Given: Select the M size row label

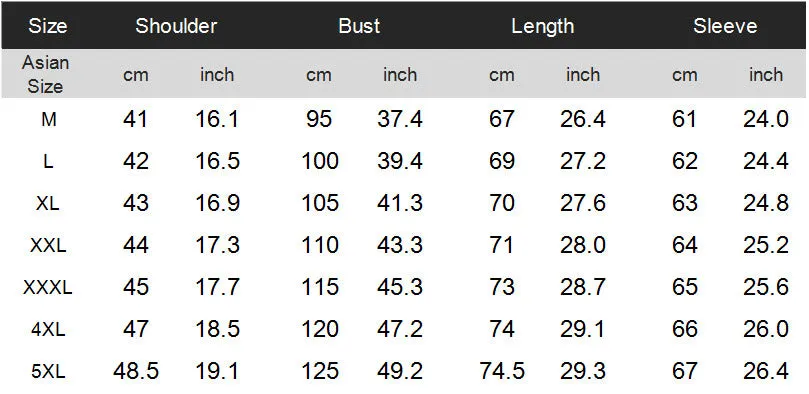Looking at the screenshot, I should coord(48,120).
